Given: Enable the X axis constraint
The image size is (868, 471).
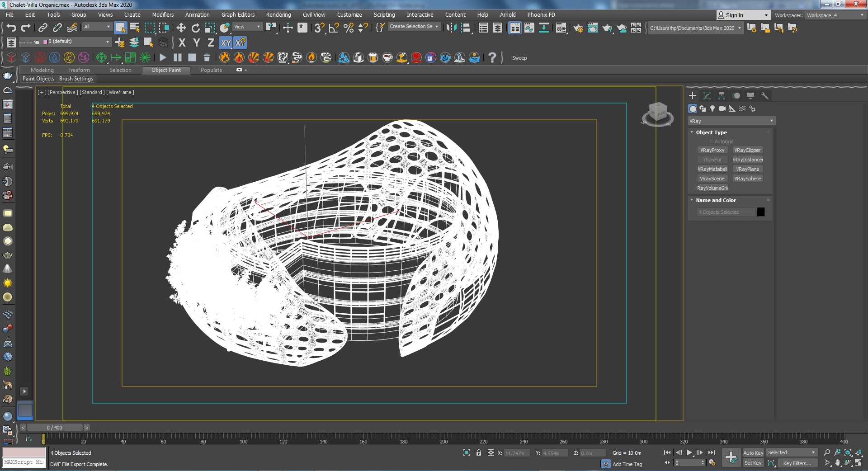Looking at the screenshot, I should point(182,43).
